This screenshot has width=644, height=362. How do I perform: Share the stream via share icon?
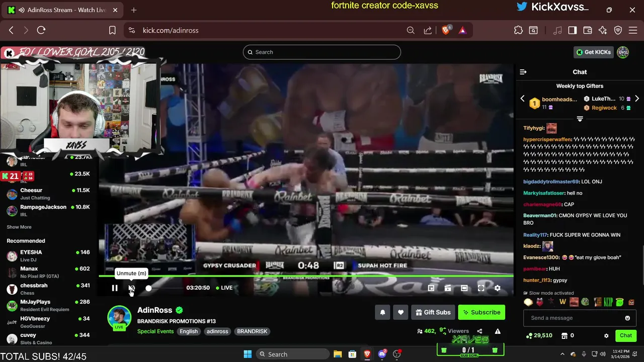(479, 331)
